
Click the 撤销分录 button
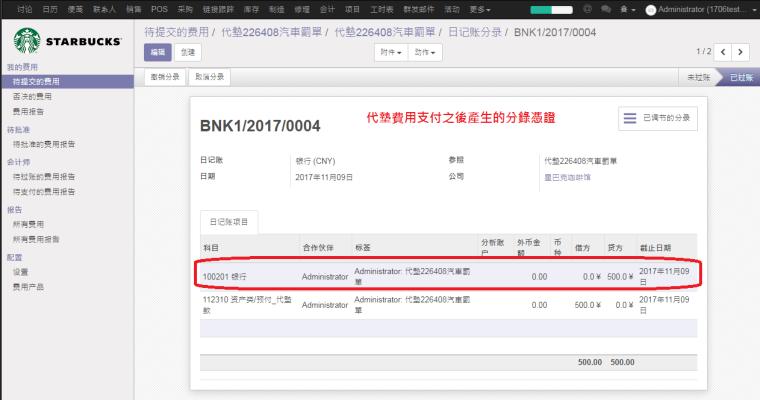click(x=165, y=77)
